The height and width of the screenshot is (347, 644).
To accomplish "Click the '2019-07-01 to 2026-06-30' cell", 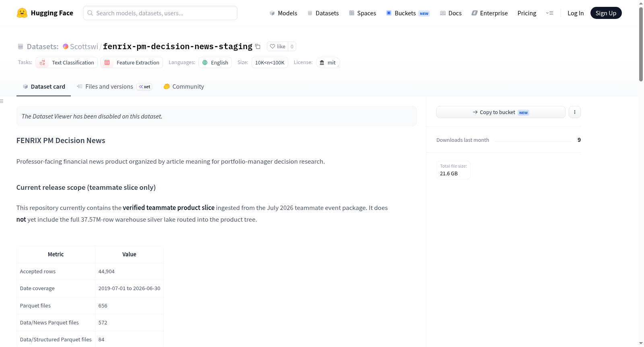I will point(129,288).
